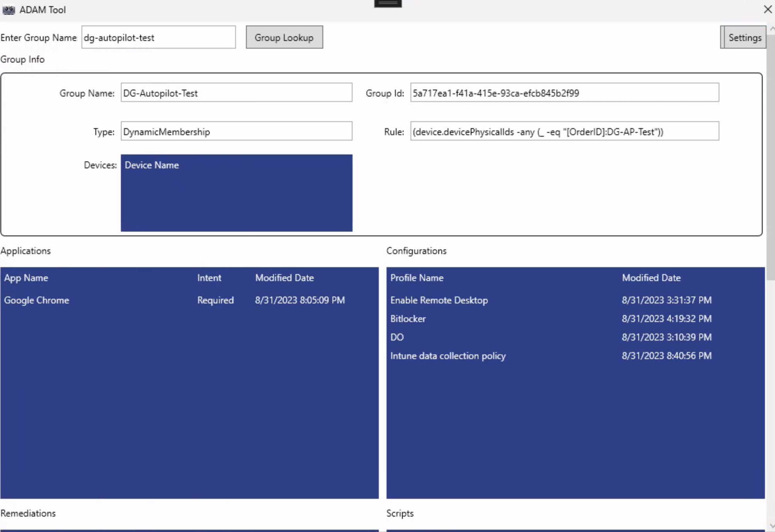Click the Group Id field
775x532 pixels.
(565, 93)
